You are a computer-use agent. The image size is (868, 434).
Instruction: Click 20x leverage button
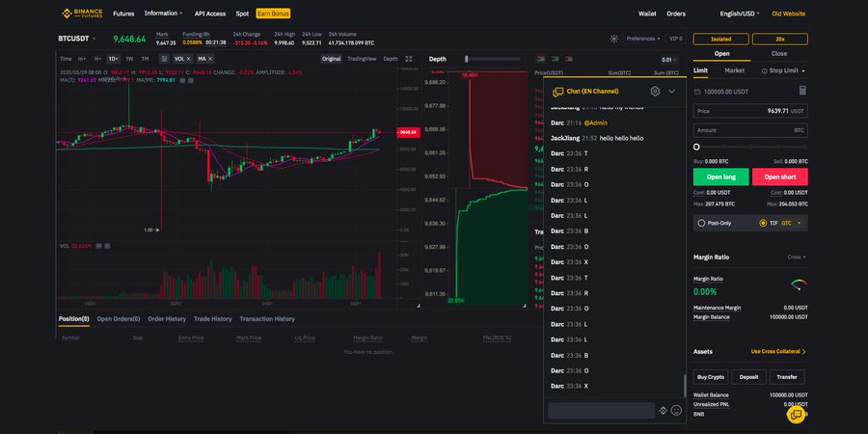(x=780, y=40)
